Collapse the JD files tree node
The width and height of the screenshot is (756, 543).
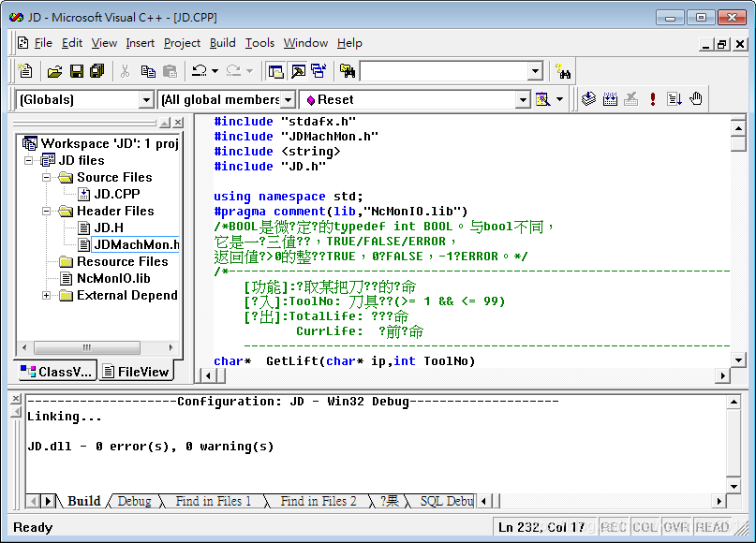[28, 160]
